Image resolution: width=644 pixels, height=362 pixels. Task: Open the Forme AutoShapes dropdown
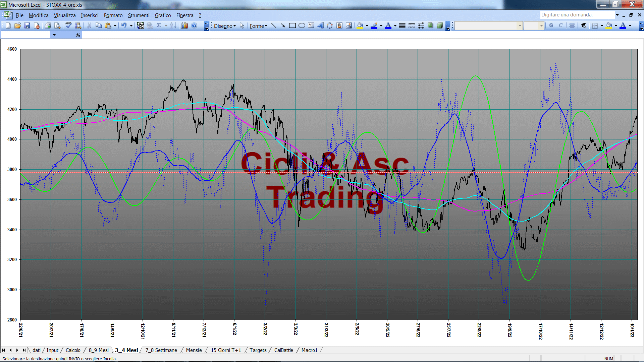258,26
